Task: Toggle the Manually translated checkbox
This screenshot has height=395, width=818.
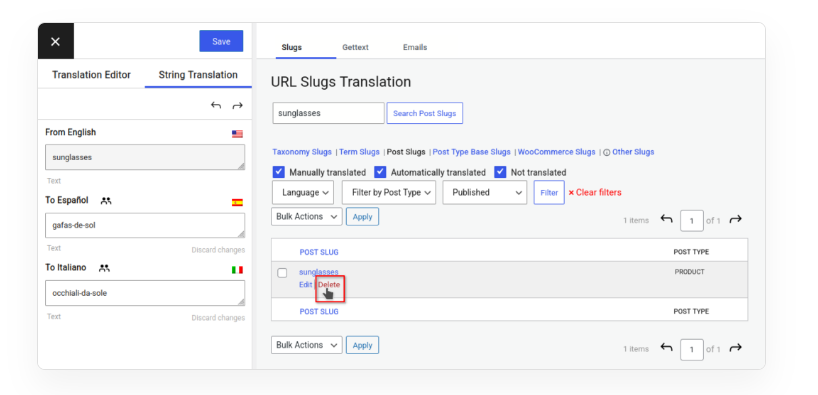Action: click(279, 172)
